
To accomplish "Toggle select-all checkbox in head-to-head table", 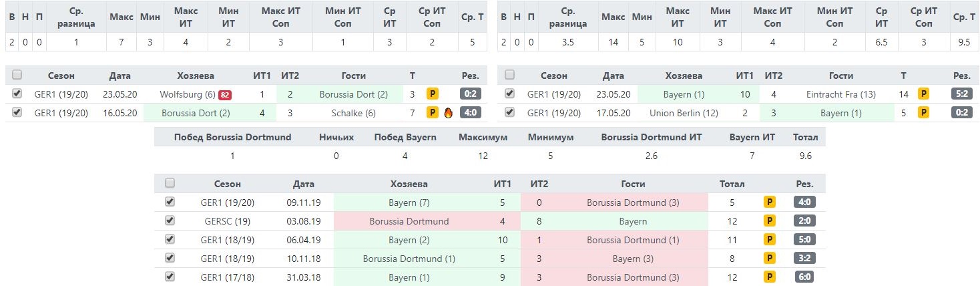I will coord(170,183).
